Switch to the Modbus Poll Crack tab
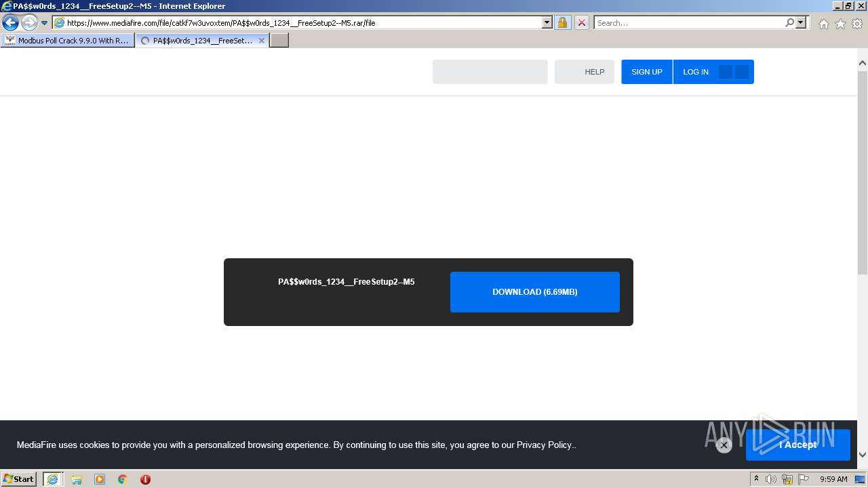The height and width of the screenshot is (488, 868). 67,41
